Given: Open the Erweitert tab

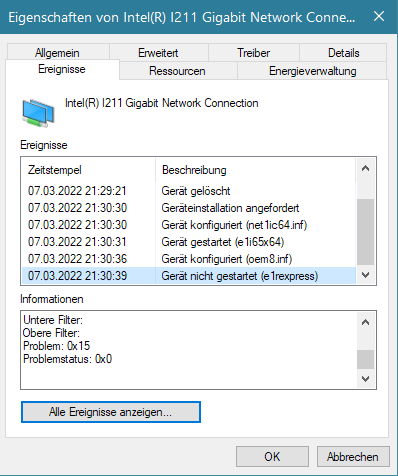Looking at the screenshot, I should coord(159,53).
